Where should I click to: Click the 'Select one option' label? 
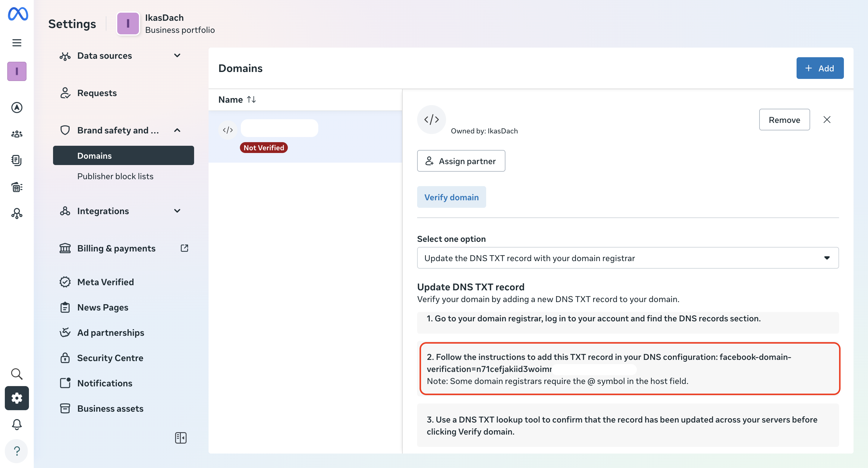451,239
